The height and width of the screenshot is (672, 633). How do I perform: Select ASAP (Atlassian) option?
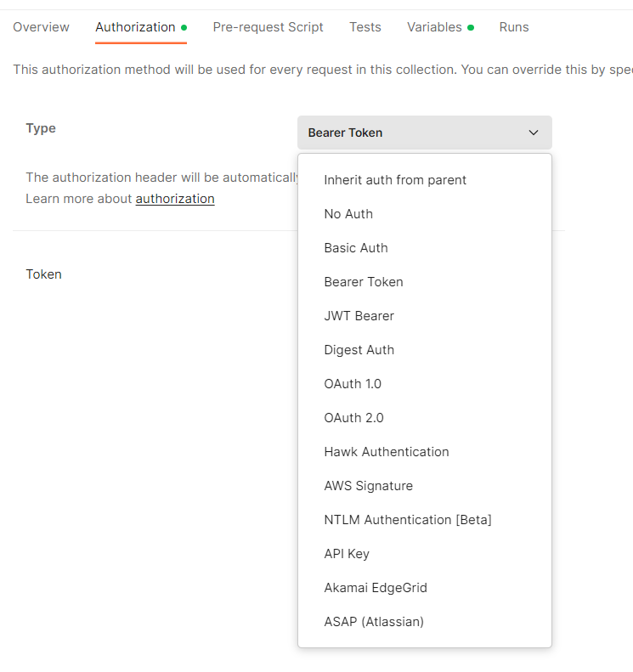(374, 622)
